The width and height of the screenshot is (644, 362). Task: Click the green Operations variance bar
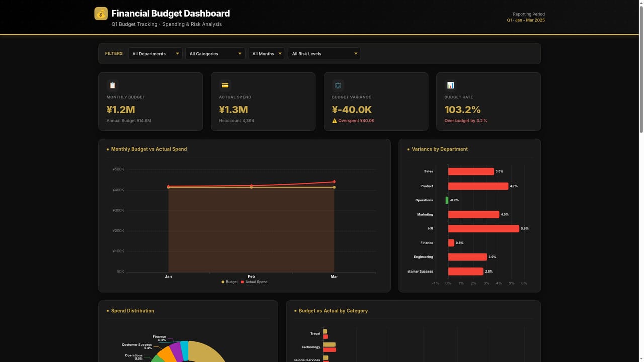click(x=447, y=200)
